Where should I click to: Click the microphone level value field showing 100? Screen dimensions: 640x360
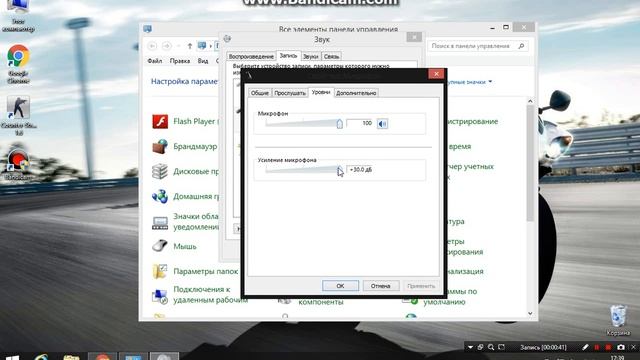coord(360,123)
